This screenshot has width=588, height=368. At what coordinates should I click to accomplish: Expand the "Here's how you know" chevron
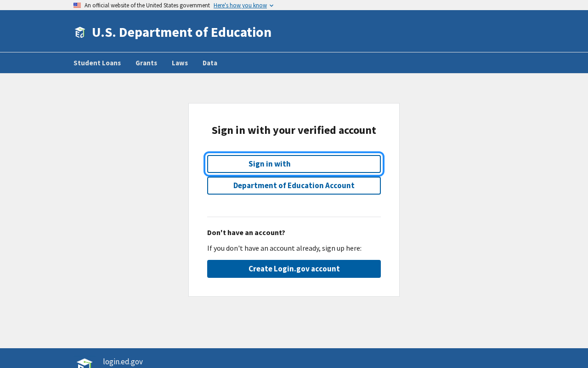pyautogui.click(x=271, y=6)
